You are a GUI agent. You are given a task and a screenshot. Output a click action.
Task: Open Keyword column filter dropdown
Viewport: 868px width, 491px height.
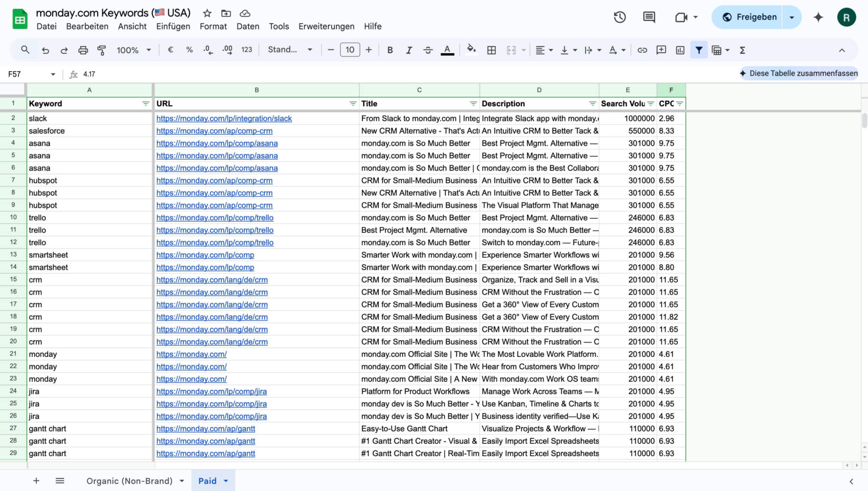145,104
